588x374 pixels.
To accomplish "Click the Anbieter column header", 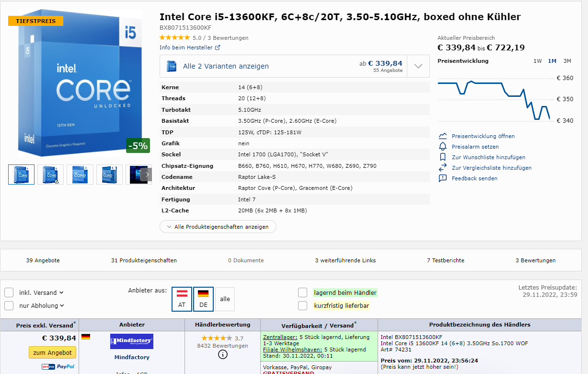I will coord(132,325).
